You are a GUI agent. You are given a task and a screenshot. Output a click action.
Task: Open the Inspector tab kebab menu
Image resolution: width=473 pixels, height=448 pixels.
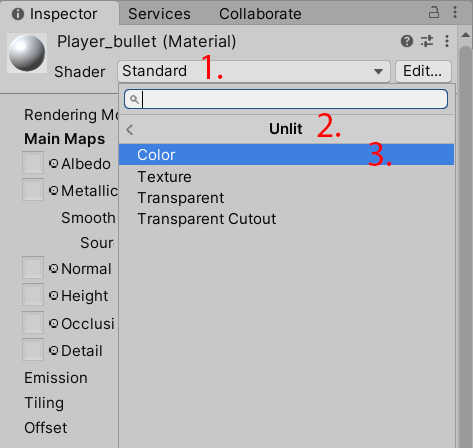pyautogui.click(x=455, y=12)
